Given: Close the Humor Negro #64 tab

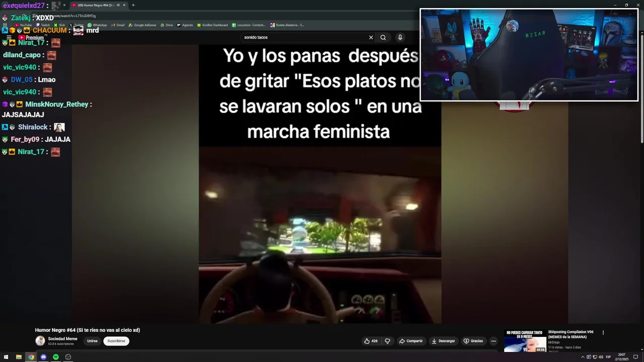Looking at the screenshot, I should [124, 5].
